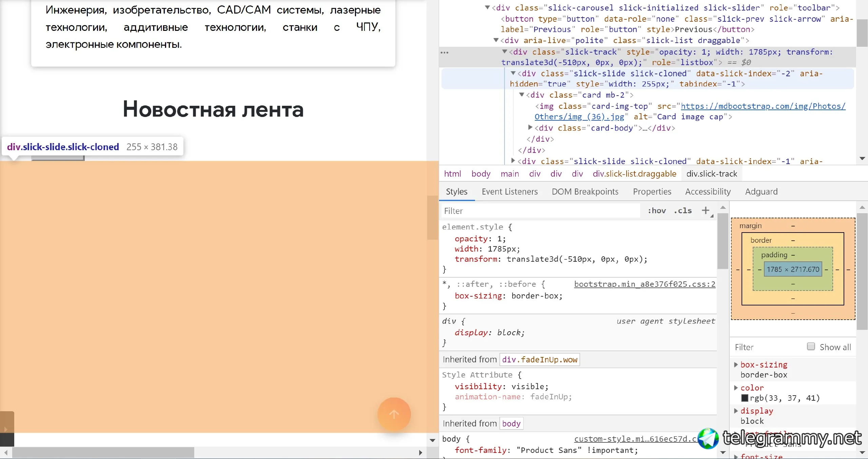Switch to the Properties tab
This screenshot has height=459, width=868.
pyautogui.click(x=652, y=192)
